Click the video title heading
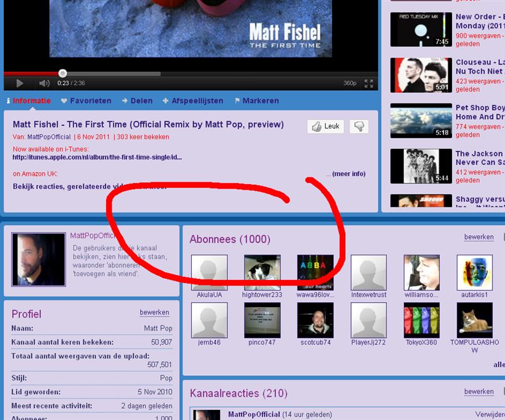505x420 pixels. point(148,125)
